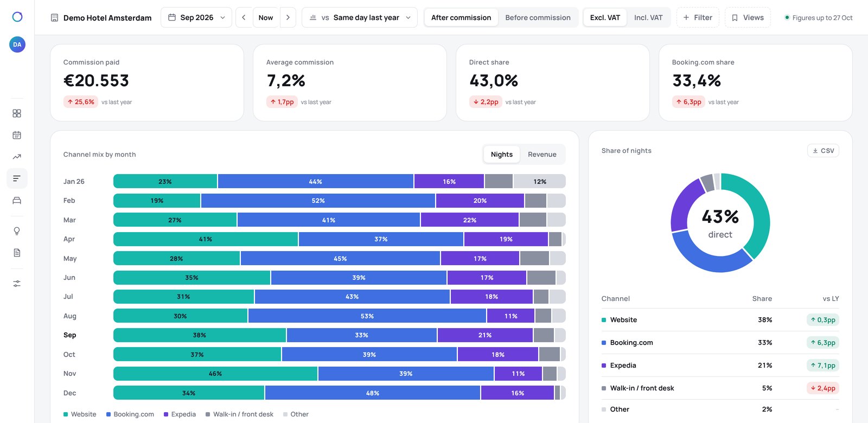Open the trend line chart sidebar icon
Screen dimensions: 868x423
click(17, 157)
